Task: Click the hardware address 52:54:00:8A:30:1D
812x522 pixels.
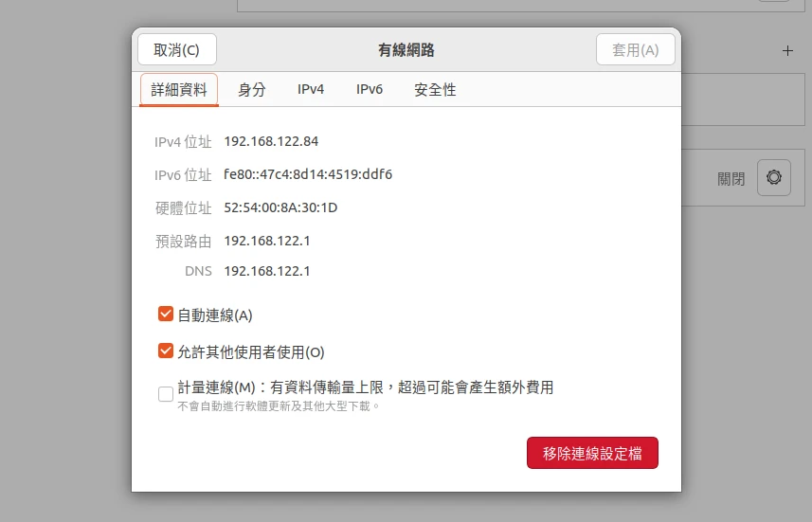Action: 280,207
